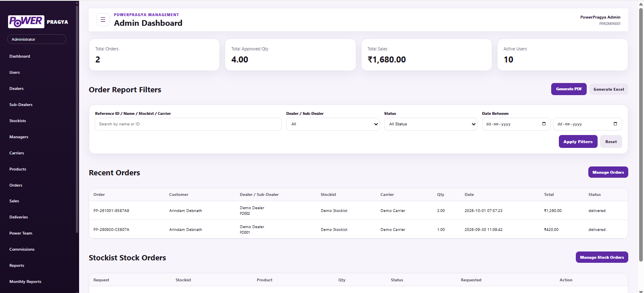This screenshot has height=293, width=644.
Task: Open the Dealers sidebar item
Action: pos(17,89)
